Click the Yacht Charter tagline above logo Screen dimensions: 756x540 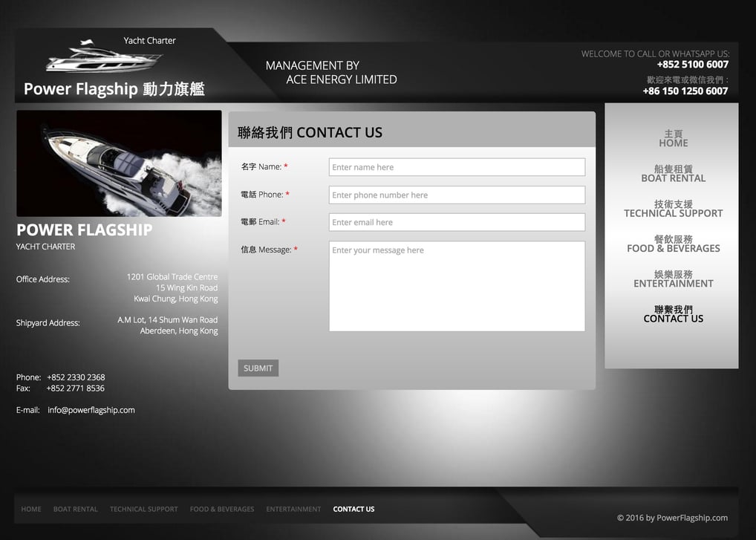coord(149,41)
